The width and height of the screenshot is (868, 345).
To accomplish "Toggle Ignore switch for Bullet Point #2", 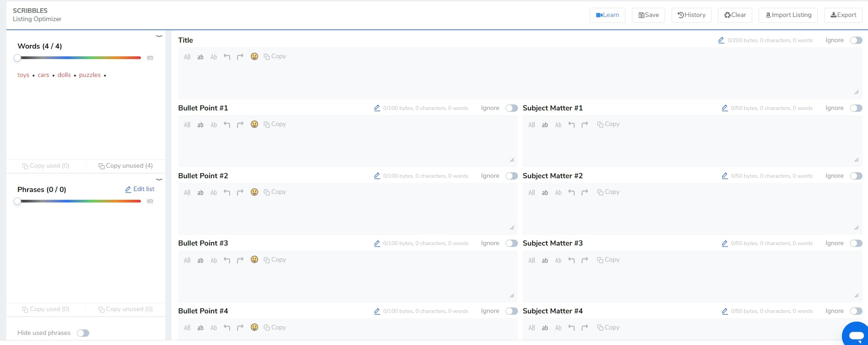I will coord(512,176).
